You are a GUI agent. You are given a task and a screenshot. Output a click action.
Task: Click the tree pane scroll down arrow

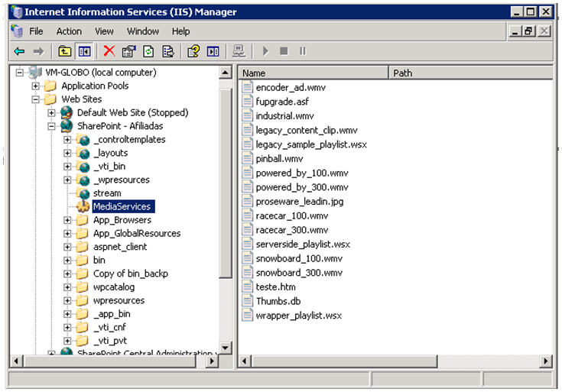(225, 348)
